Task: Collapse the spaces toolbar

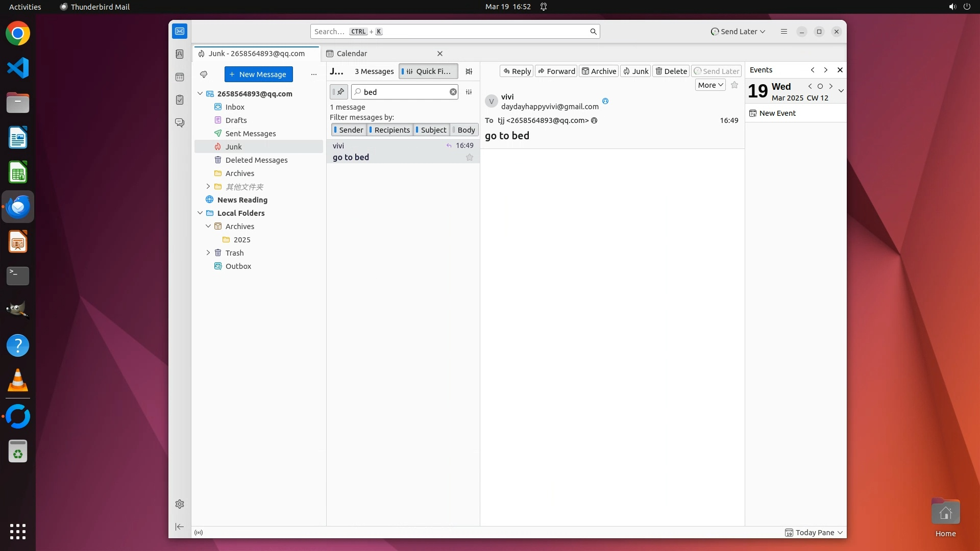Action: (180, 527)
